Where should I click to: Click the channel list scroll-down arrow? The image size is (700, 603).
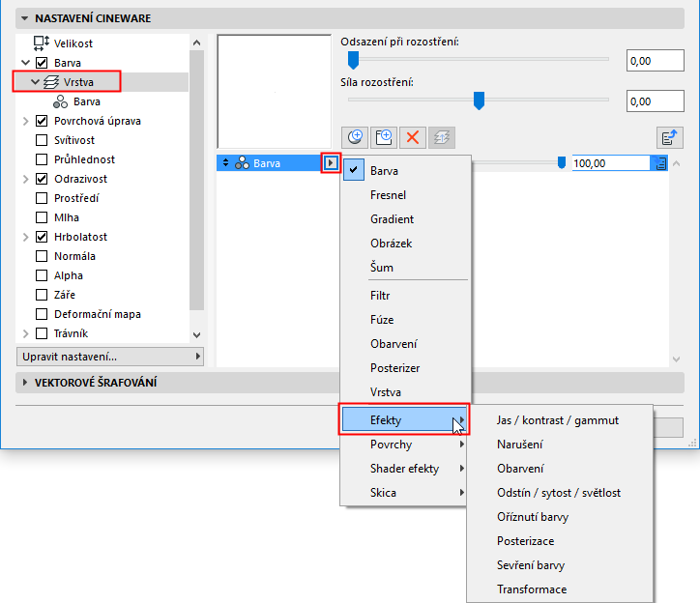point(196,334)
